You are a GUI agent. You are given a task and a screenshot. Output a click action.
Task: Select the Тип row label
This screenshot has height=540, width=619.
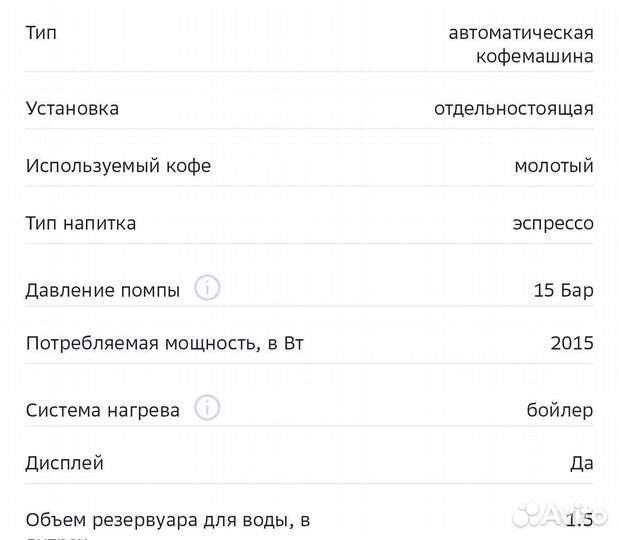pos(41,32)
